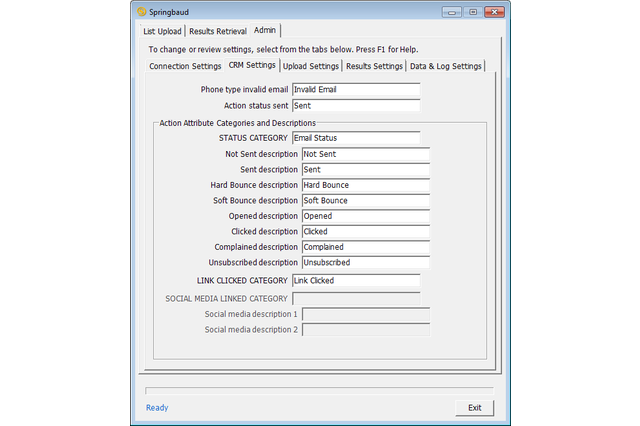
Task: Select the Connection Settings tab
Action: click(x=185, y=66)
